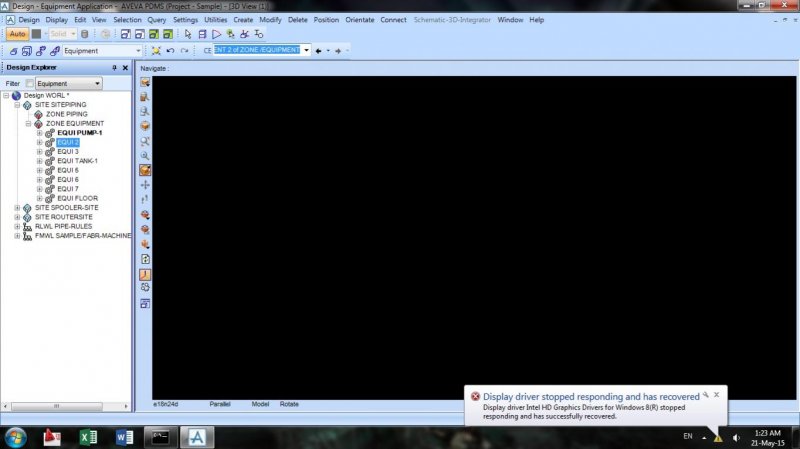Click the bottom window icon in view toolbar
The height and width of the screenshot is (449, 800).
pyautogui.click(x=145, y=304)
